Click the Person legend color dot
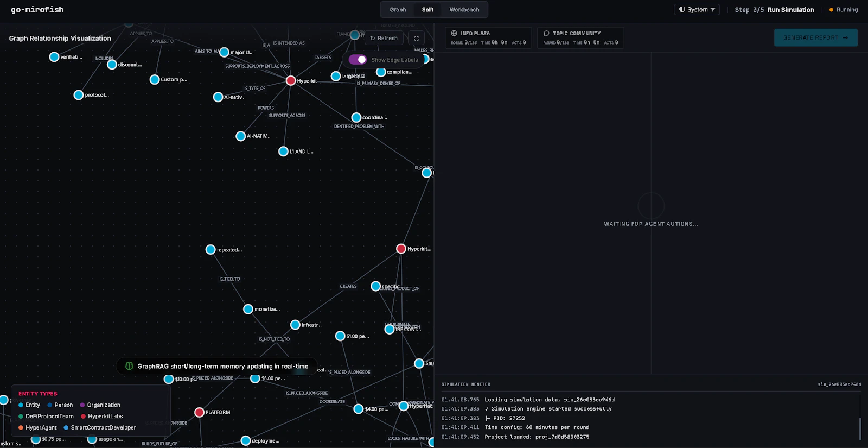Viewport: 868px width, 448px height. (x=50, y=405)
